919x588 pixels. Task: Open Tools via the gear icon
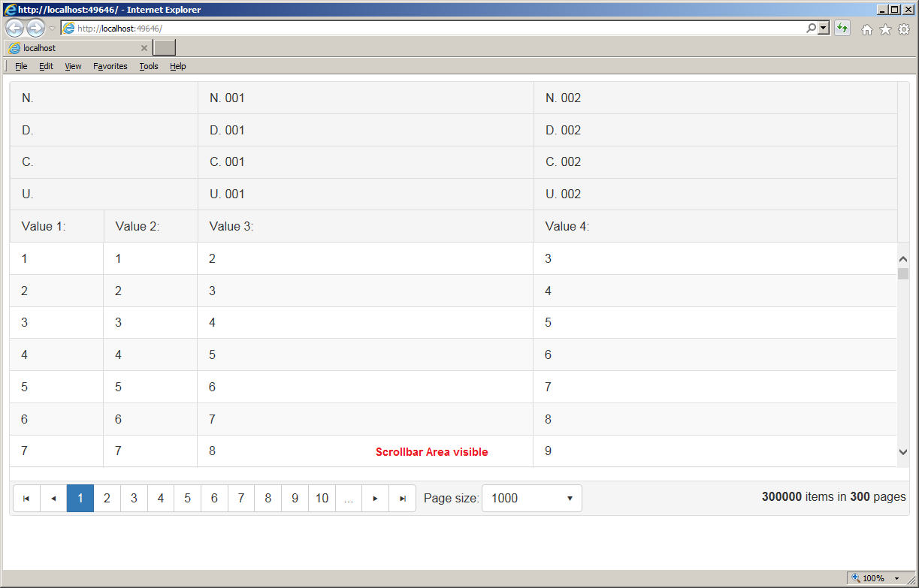click(x=904, y=29)
